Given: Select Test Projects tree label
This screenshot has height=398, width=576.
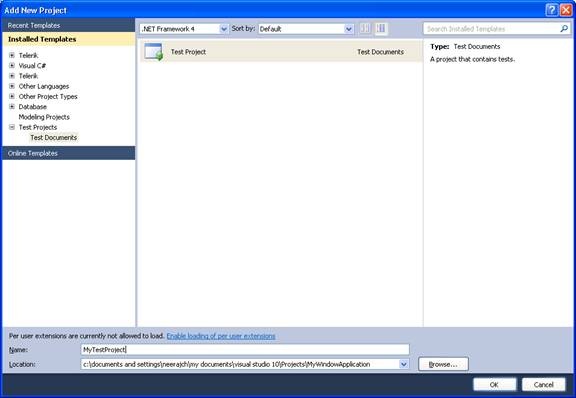Looking at the screenshot, I should 38,127.
